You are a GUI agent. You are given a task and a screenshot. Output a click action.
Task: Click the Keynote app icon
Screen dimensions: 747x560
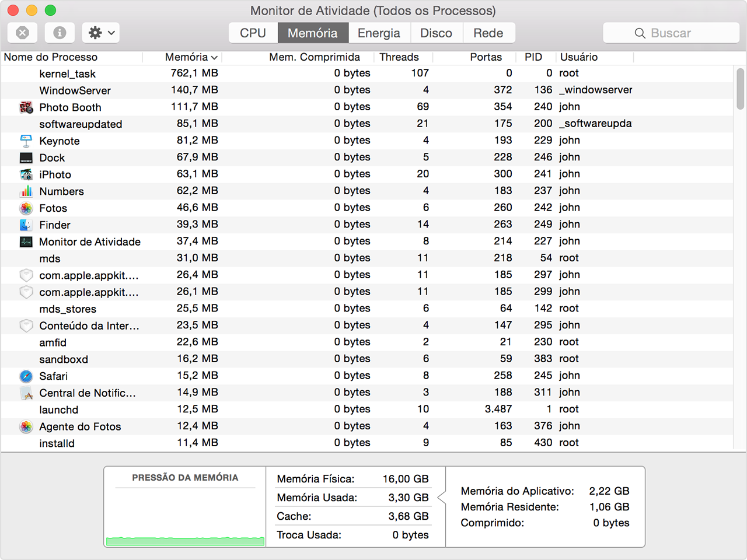click(x=26, y=141)
